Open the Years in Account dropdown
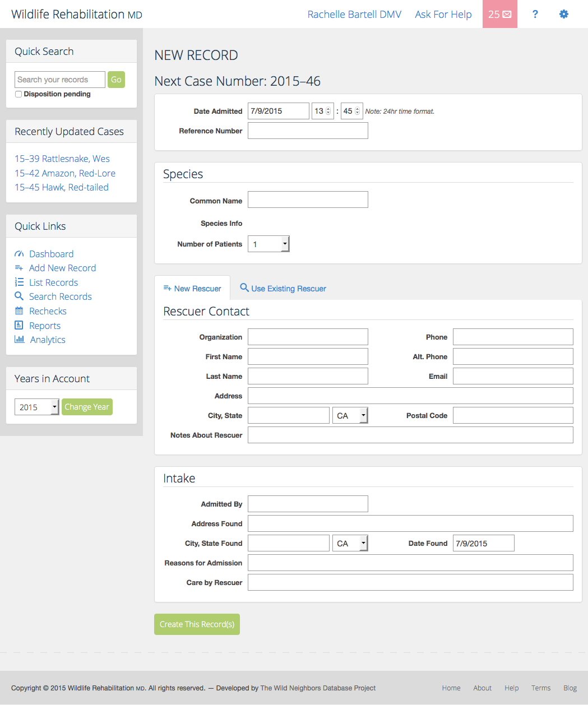This screenshot has width=588, height=705. click(55, 406)
